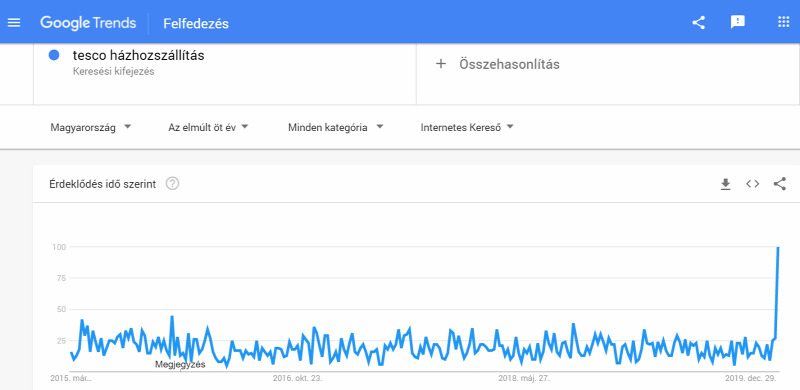Expand the Magyarország region dropdown

pos(91,128)
